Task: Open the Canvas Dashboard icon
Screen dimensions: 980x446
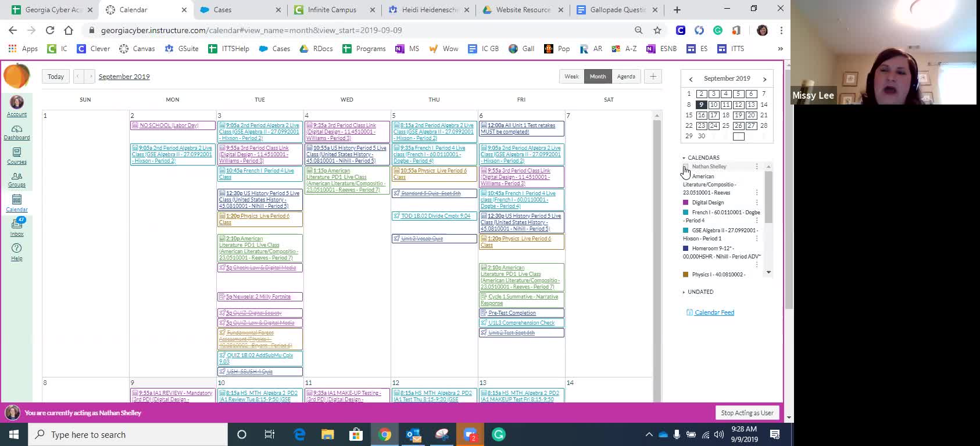Action: [17, 132]
